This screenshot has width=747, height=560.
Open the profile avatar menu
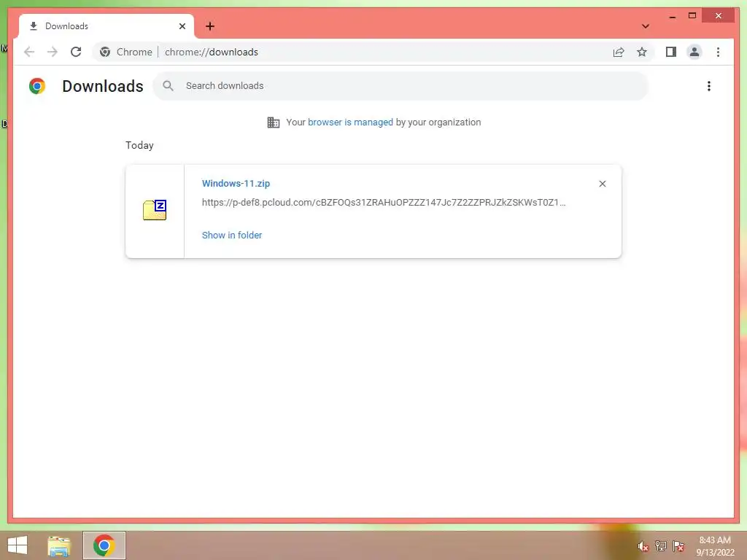(x=694, y=52)
